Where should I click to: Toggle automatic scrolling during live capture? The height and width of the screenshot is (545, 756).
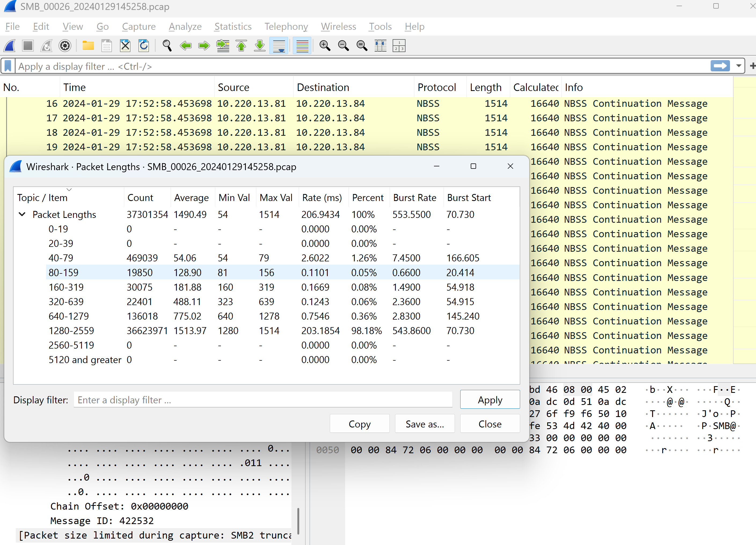point(279,46)
